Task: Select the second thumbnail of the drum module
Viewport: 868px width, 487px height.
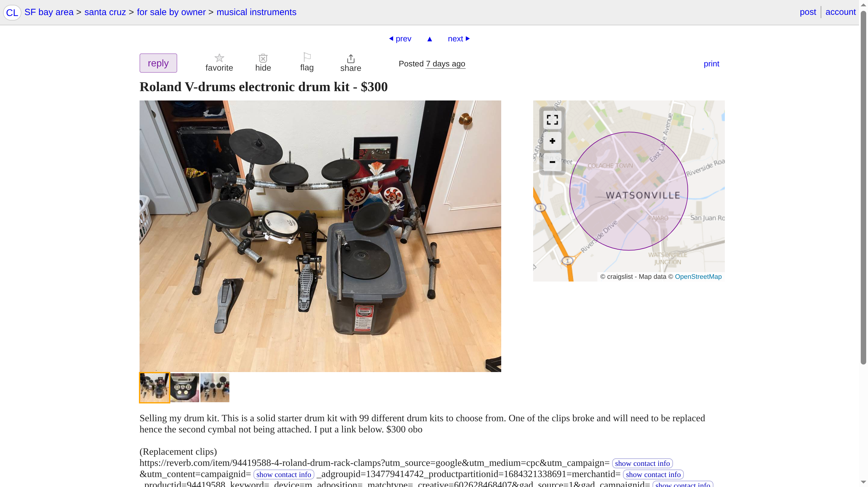Action: coord(185,387)
